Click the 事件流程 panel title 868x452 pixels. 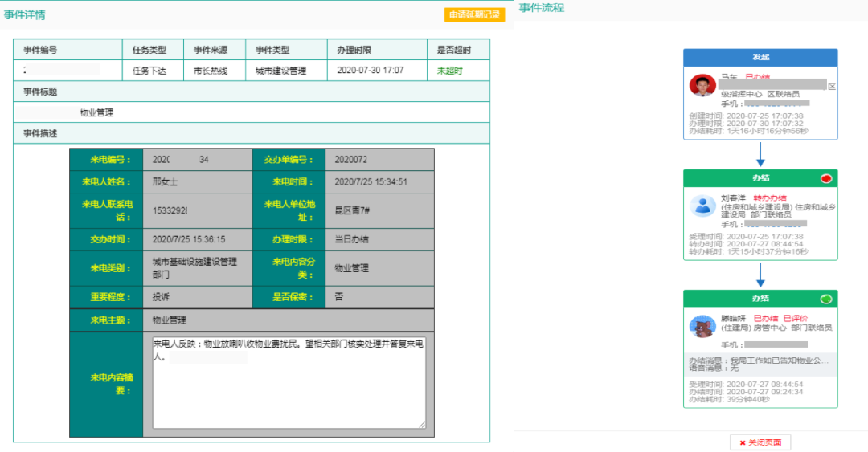click(x=542, y=8)
